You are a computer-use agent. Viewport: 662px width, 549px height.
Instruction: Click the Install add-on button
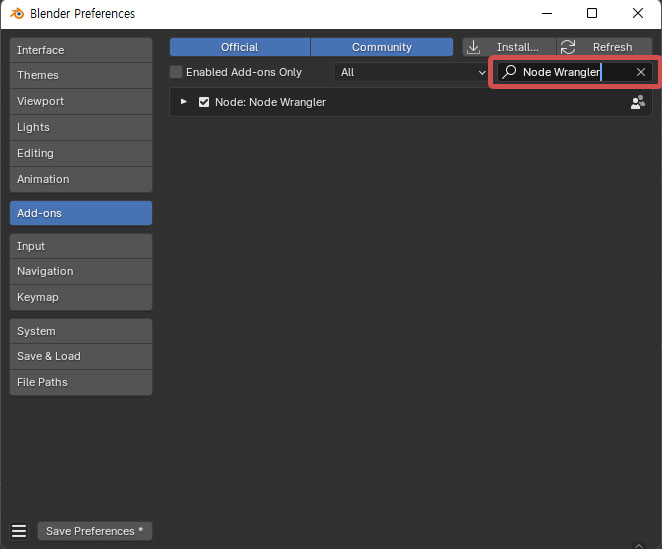[x=509, y=47]
